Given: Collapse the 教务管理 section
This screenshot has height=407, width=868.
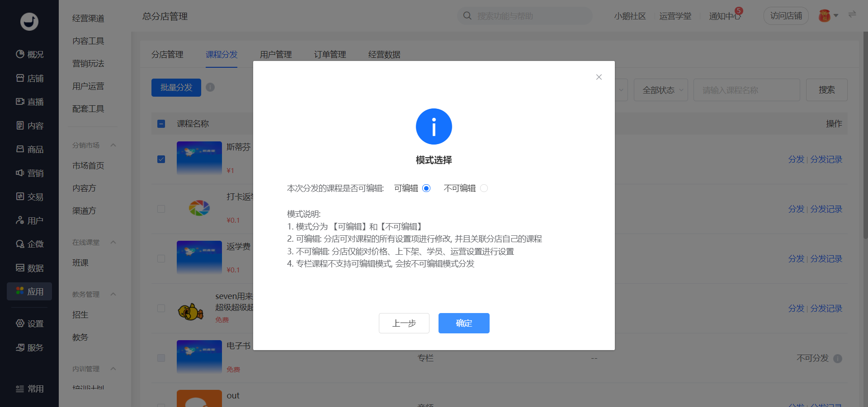Looking at the screenshot, I should pyautogui.click(x=113, y=294).
